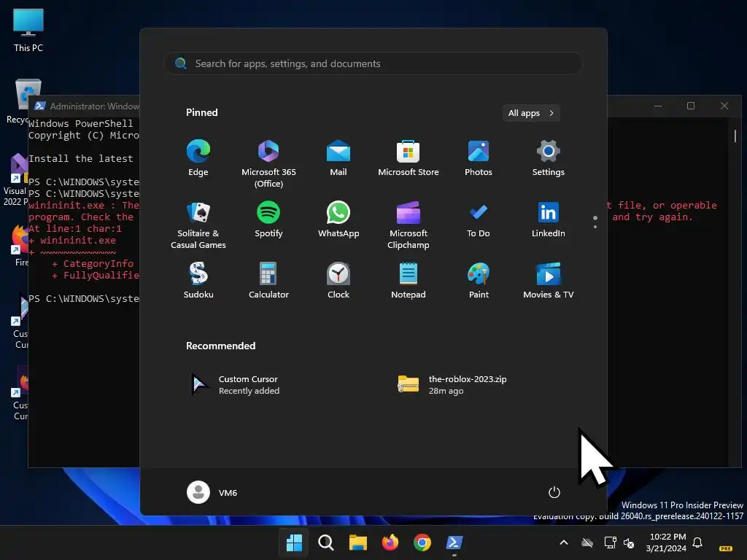Click the Power button in Start
Image resolution: width=747 pixels, height=560 pixels.
tap(554, 492)
